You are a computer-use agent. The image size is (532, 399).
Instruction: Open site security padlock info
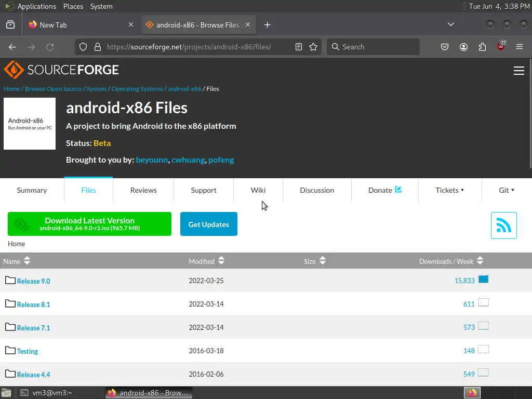click(98, 47)
